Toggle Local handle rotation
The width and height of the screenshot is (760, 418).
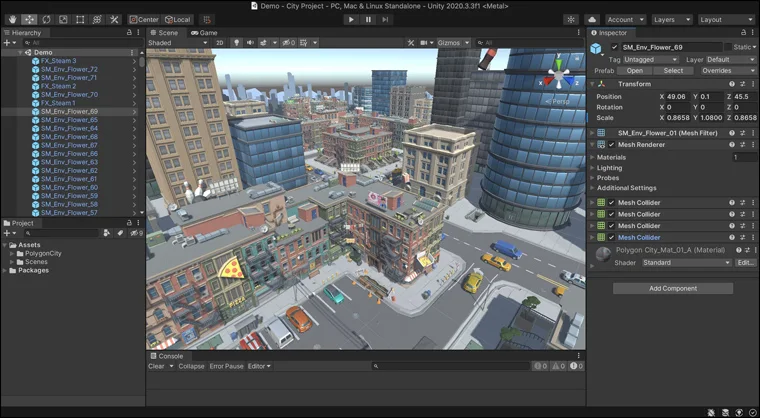click(178, 19)
